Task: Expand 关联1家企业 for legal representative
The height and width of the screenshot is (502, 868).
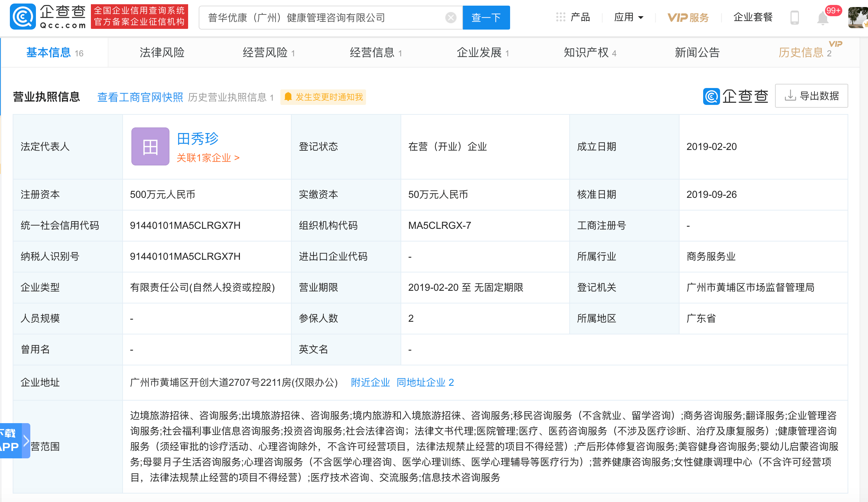Action: coord(208,158)
